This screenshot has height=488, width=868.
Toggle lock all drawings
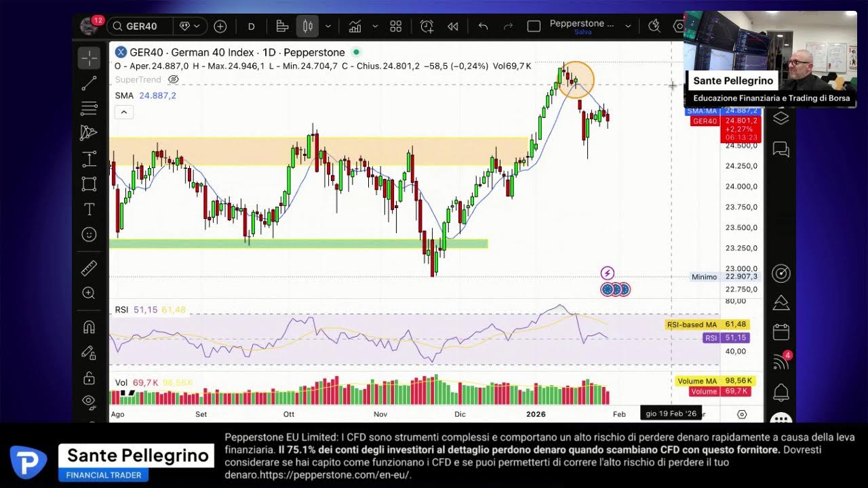point(89,378)
